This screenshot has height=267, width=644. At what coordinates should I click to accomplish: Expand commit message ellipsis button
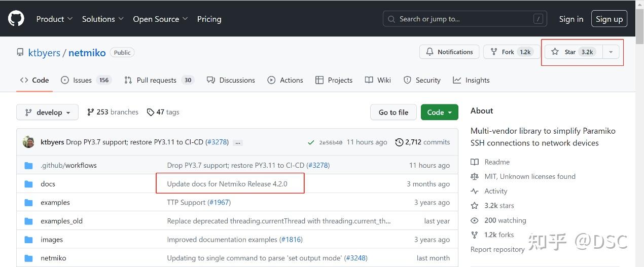tap(238, 142)
